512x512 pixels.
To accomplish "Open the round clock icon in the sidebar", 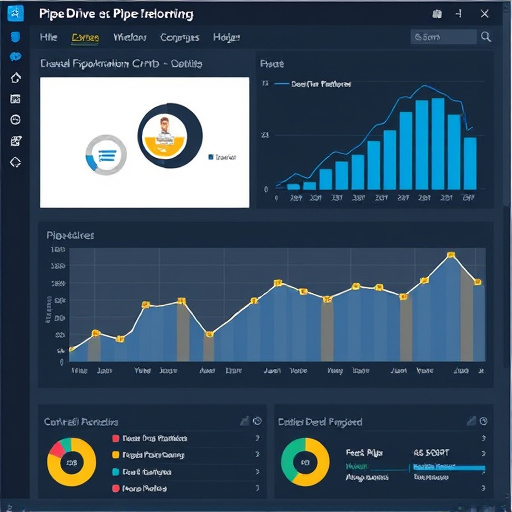I will (x=15, y=119).
